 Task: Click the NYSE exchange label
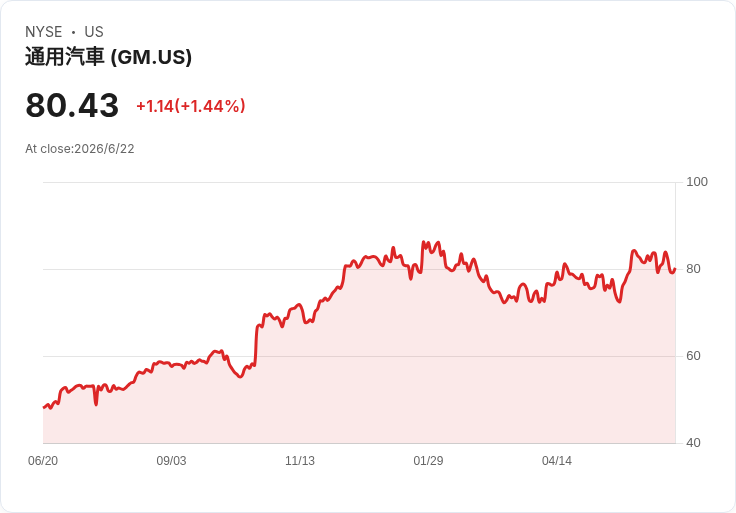pos(44,32)
